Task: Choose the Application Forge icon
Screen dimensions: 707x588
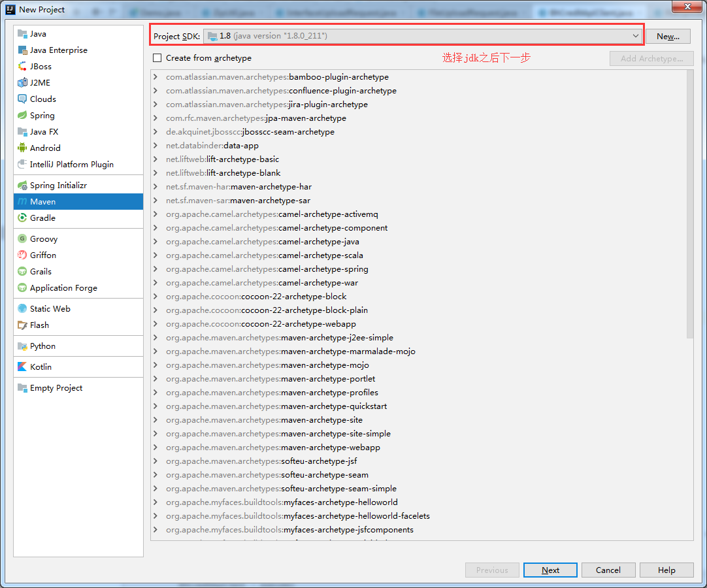Action: (x=22, y=287)
